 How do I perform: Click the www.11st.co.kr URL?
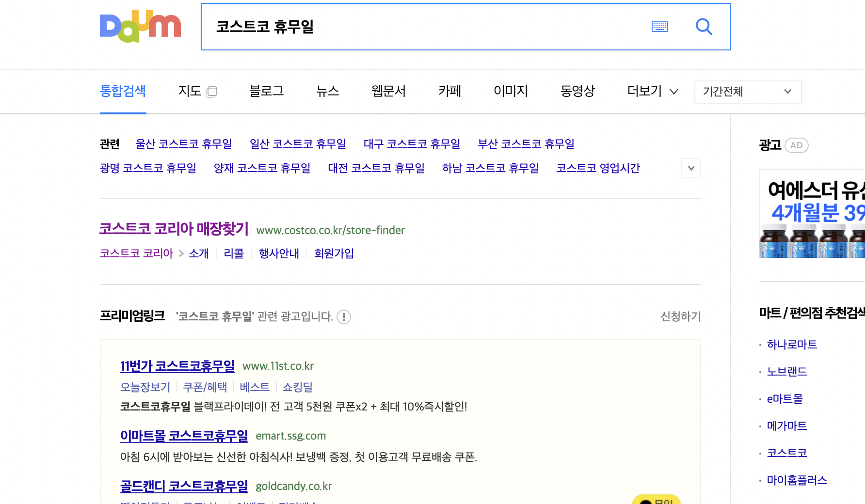[x=278, y=366]
